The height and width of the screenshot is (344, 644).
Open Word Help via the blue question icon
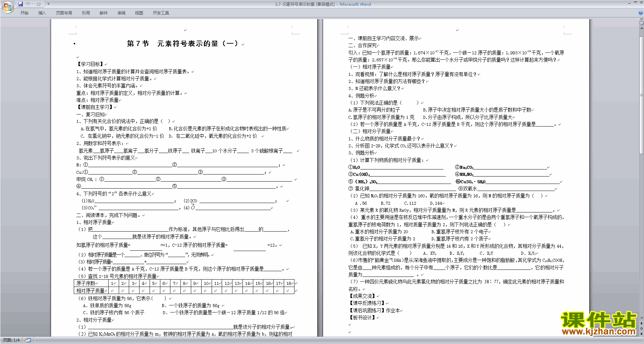pos(641,13)
